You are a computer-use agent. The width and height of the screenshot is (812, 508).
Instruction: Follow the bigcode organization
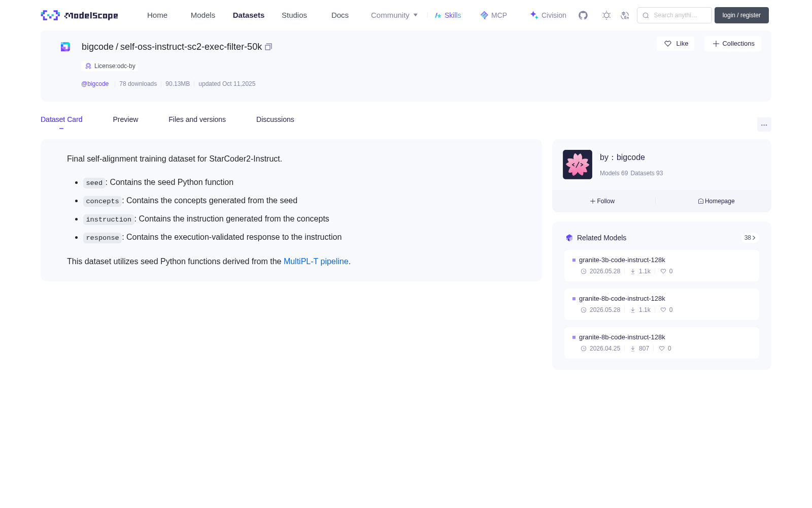point(602,201)
